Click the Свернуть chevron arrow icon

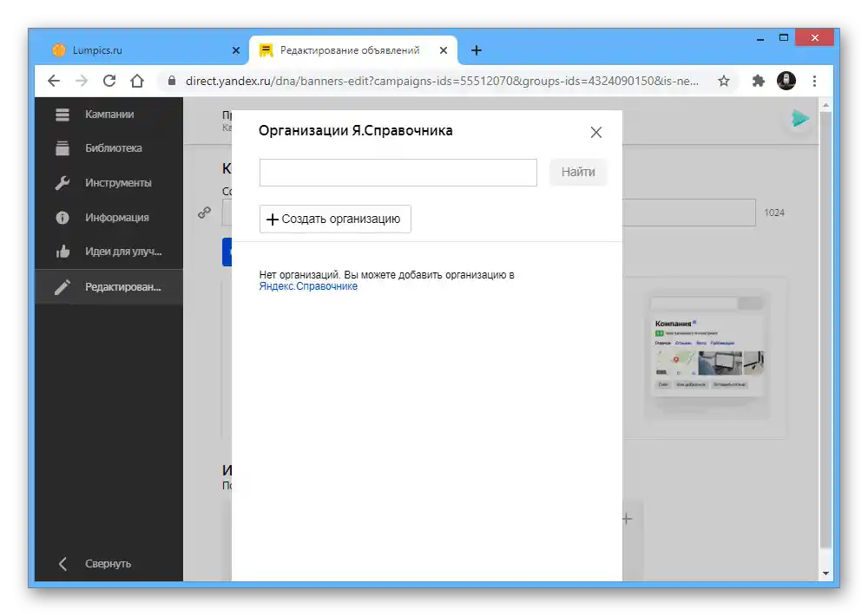pyautogui.click(x=62, y=564)
